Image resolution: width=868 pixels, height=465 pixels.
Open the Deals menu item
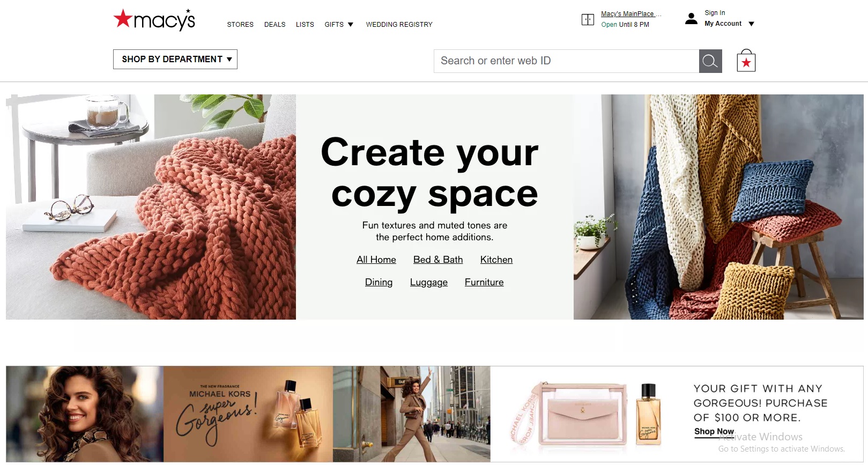tap(275, 25)
